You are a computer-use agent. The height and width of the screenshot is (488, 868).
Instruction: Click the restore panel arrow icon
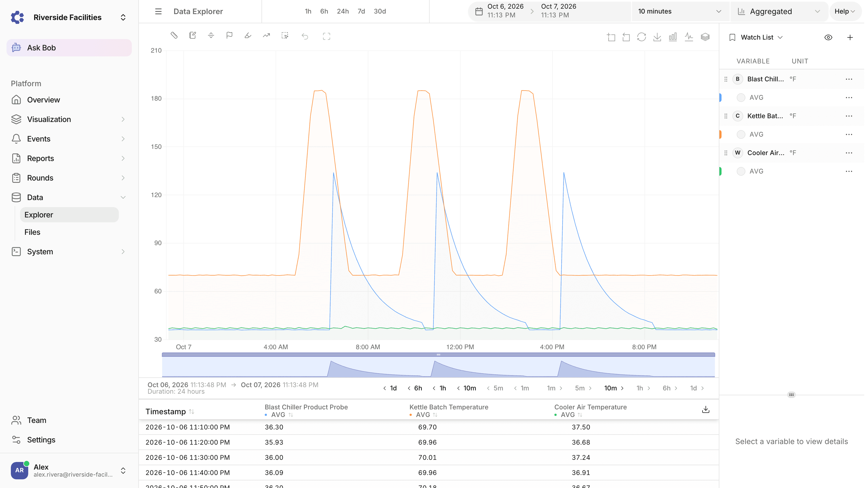[x=626, y=37]
